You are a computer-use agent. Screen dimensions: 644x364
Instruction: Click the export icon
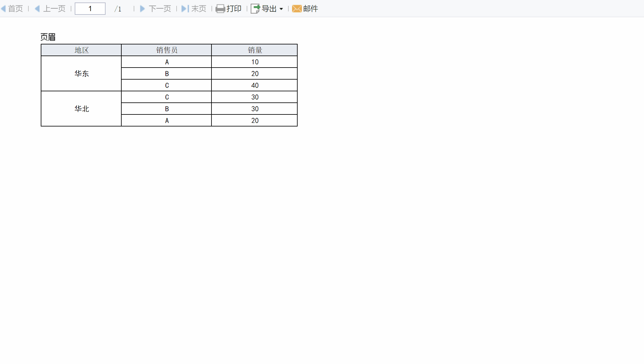(255, 9)
